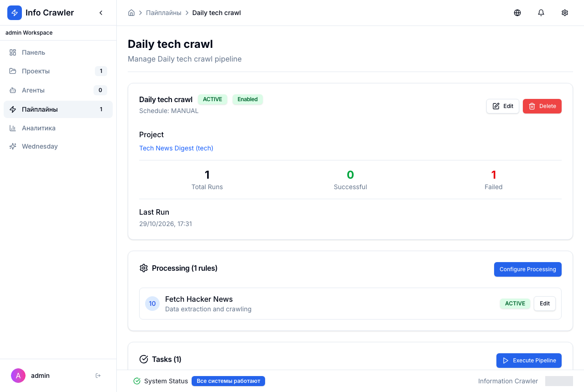
Task: Edit the Fetch Hacker News rule
Action: click(x=545, y=304)
